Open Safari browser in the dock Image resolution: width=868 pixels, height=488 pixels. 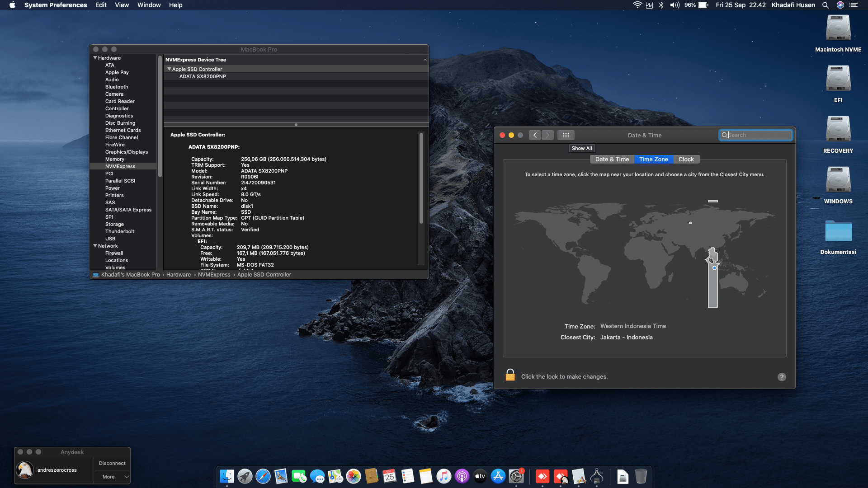pos(263,476)
